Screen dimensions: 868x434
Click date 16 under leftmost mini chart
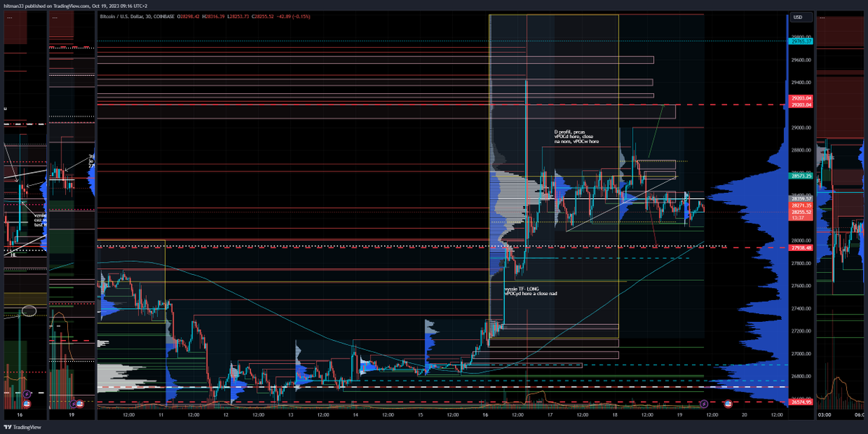click(20, 416)
